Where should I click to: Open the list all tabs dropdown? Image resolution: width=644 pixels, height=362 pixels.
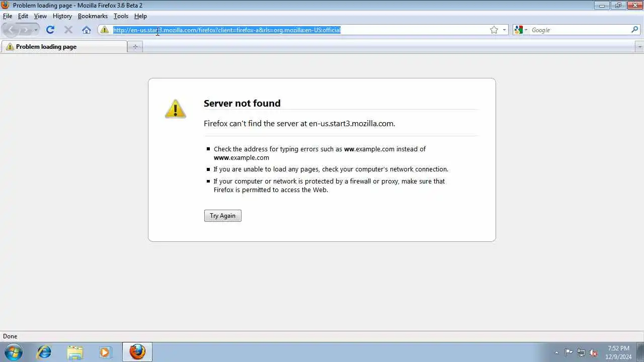(x=639, y=47)
